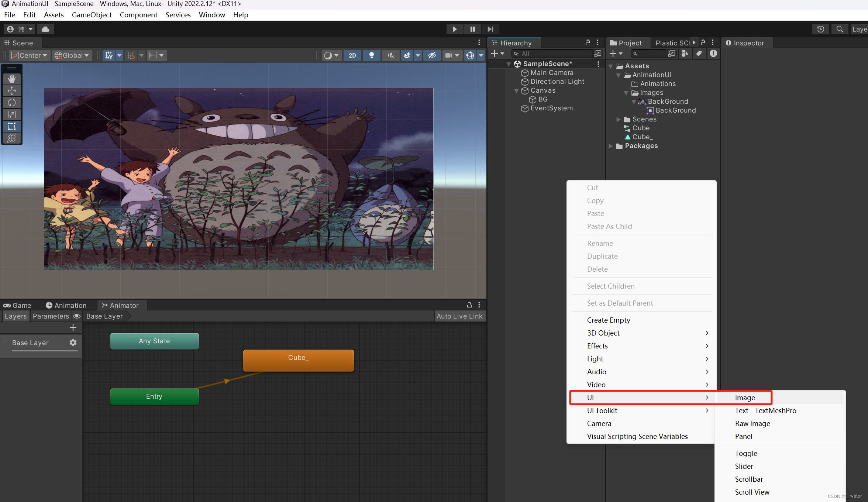Toggle scene audio mute

(391, 55)
